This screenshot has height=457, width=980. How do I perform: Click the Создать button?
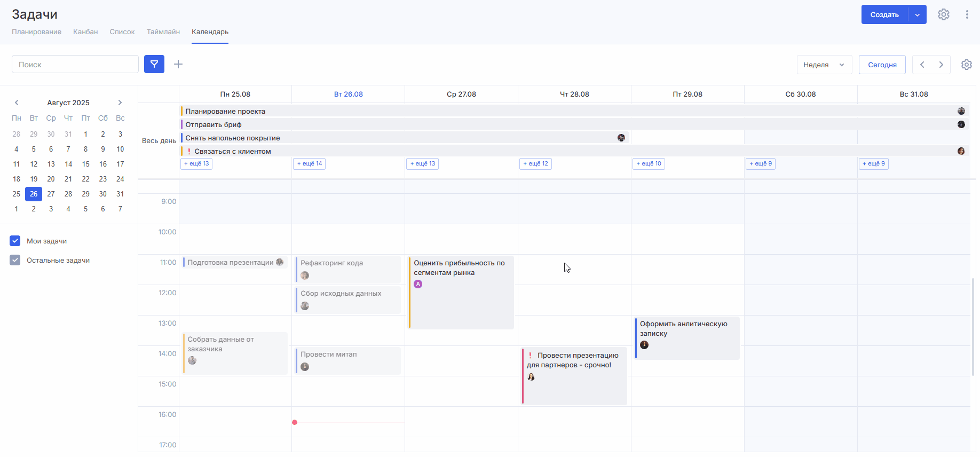[x=884, y=14]
